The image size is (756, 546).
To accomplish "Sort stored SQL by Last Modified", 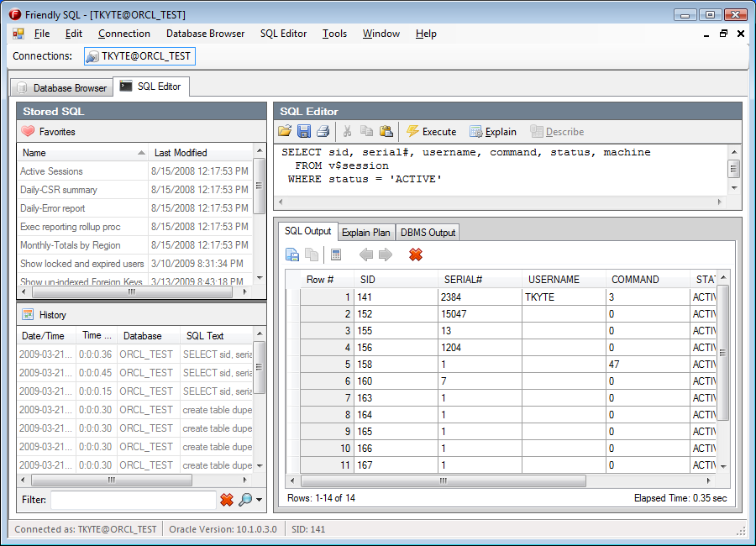I will 200,153.
